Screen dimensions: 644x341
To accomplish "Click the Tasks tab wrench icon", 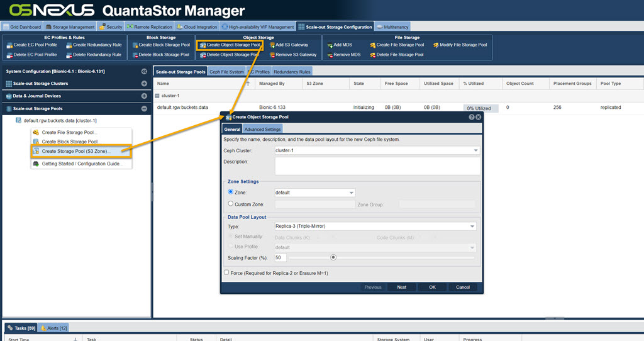I will (x=10, y=328).
